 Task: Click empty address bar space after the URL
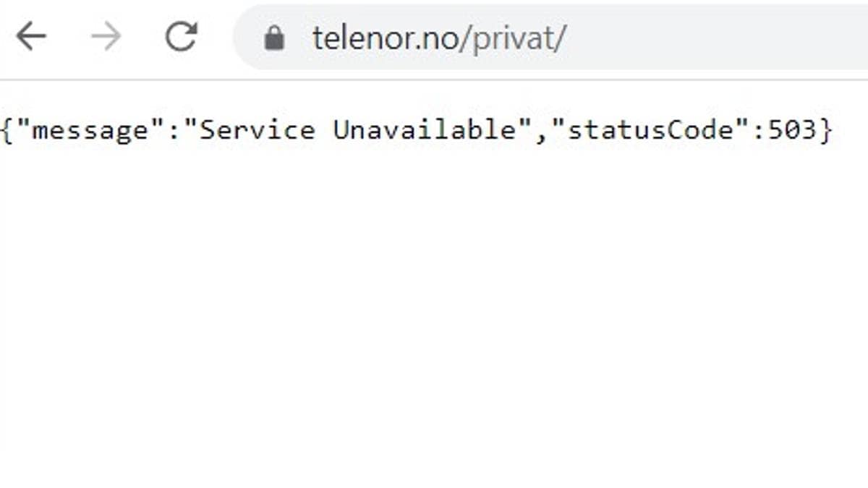[716, 37]
